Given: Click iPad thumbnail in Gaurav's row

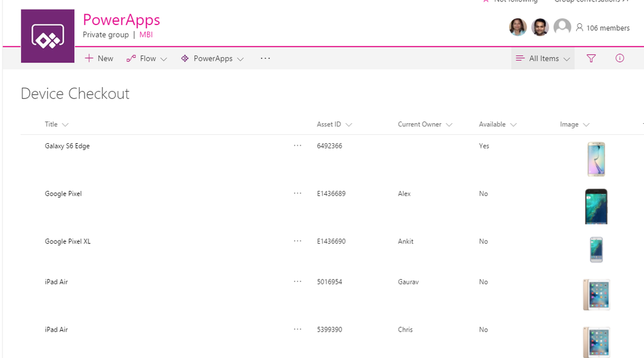Looking at the screenshot, I should point(596,294).
